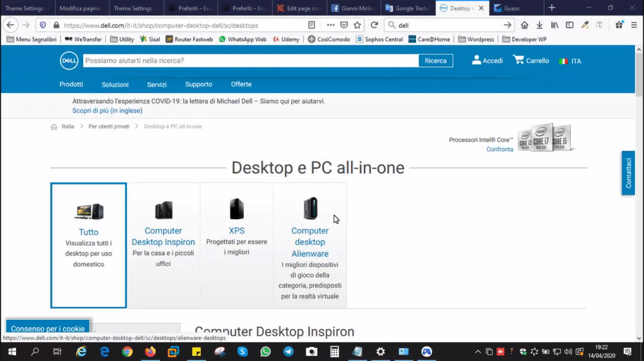Viewport: 644px width, 361px height.
Task: Open the Utility bookmarks folder
Action: (122, 39)
